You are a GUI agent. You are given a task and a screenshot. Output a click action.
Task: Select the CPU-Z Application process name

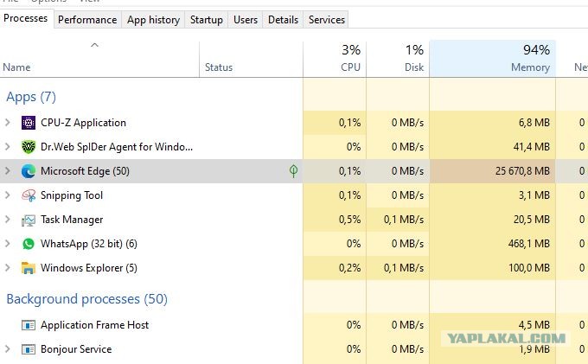pyautogui.click(x=83, y=123)
